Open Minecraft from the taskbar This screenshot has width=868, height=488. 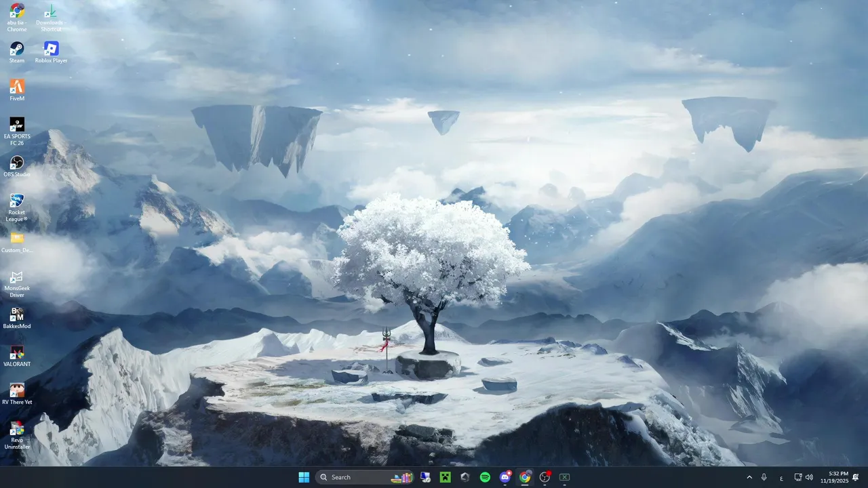click(445, 477)
